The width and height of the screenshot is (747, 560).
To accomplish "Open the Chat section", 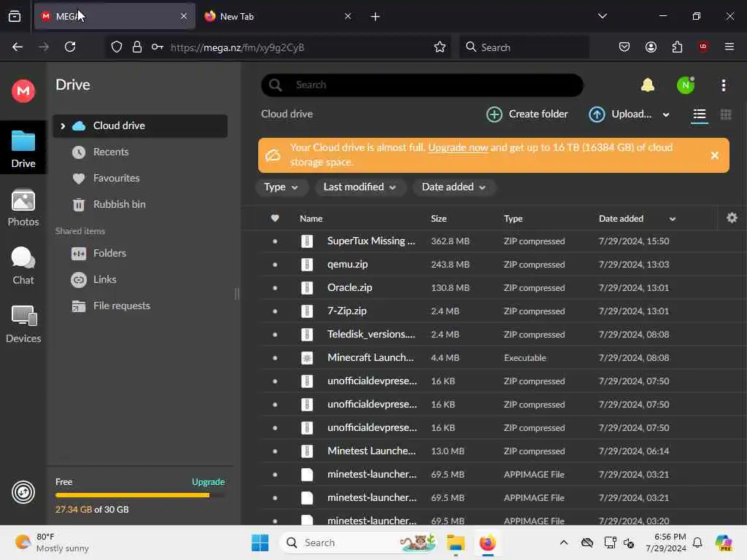I will tap(23, 265).
